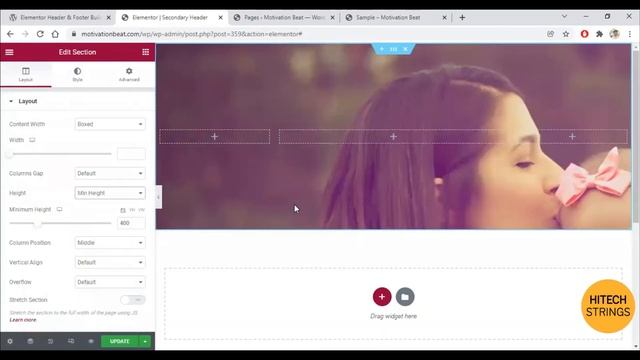Click the Minimum Height responsive device icon

(x=60, y=209)
